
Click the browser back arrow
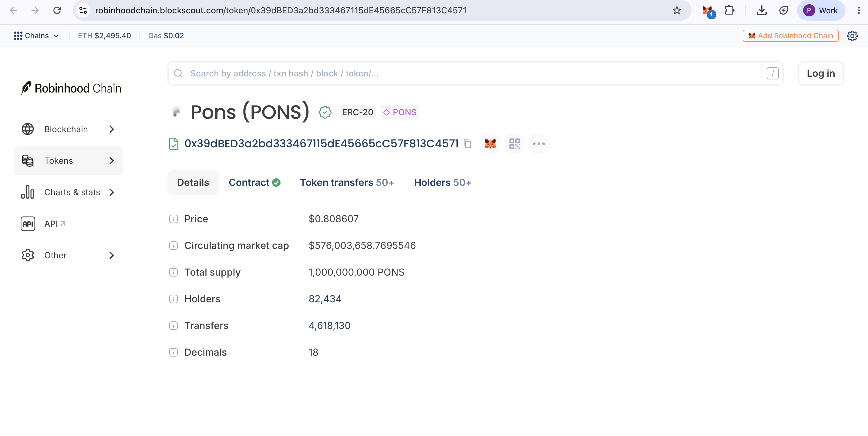pyautogui.click(x=13, y=10)
